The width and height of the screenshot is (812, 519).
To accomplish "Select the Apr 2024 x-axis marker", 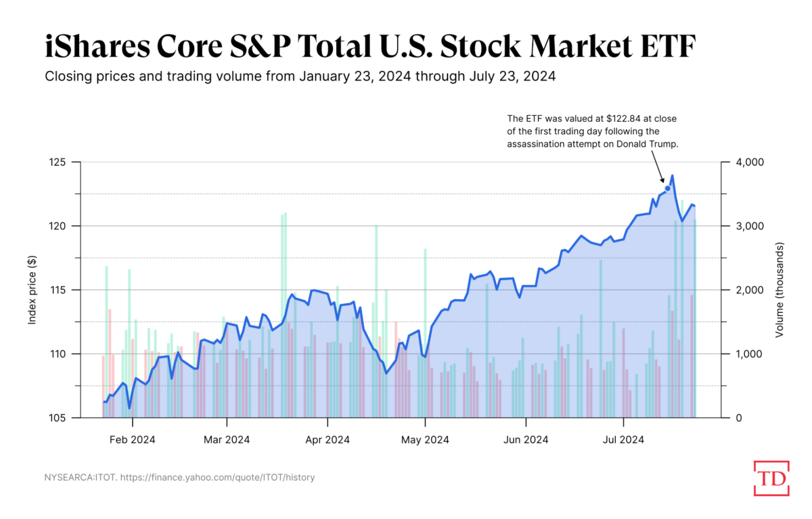I will (327, 439).
